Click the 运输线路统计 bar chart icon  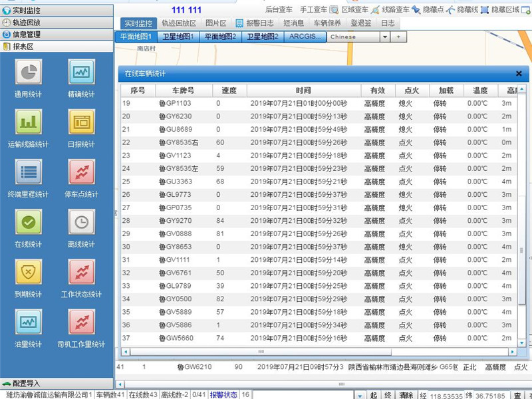click(x=28, y=121)
